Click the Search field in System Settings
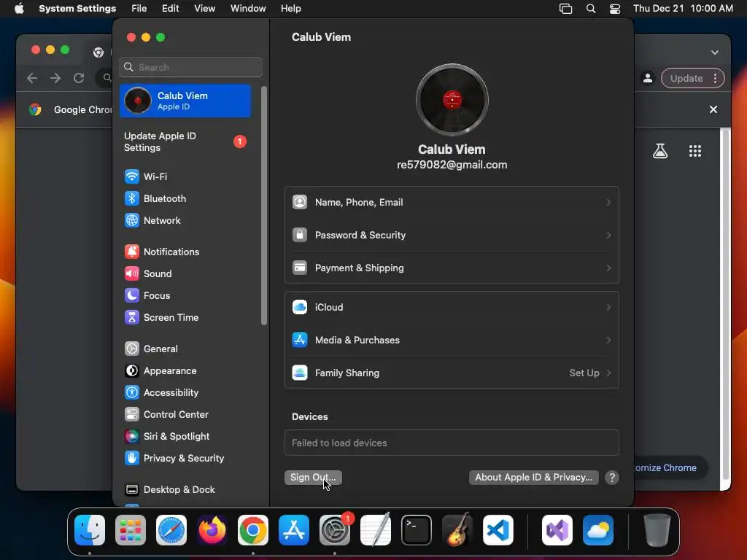Screen dimensions: 747x560 (x=190, y=67)
